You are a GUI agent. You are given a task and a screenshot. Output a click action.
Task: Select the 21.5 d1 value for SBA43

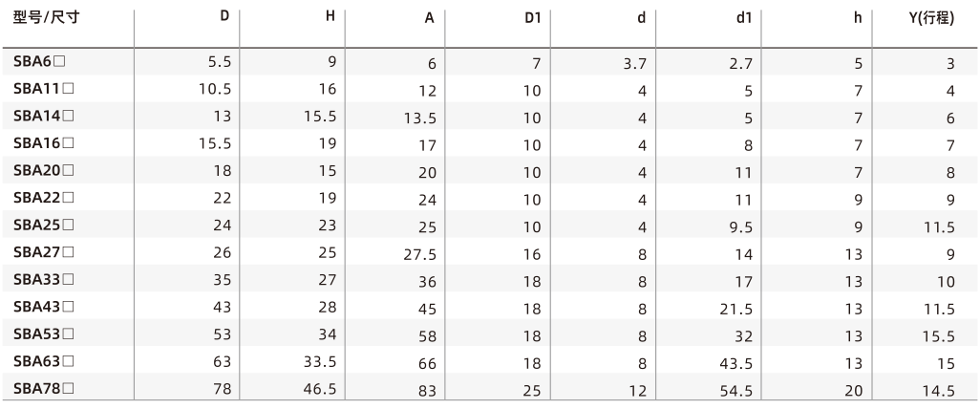tap(736, 310)
